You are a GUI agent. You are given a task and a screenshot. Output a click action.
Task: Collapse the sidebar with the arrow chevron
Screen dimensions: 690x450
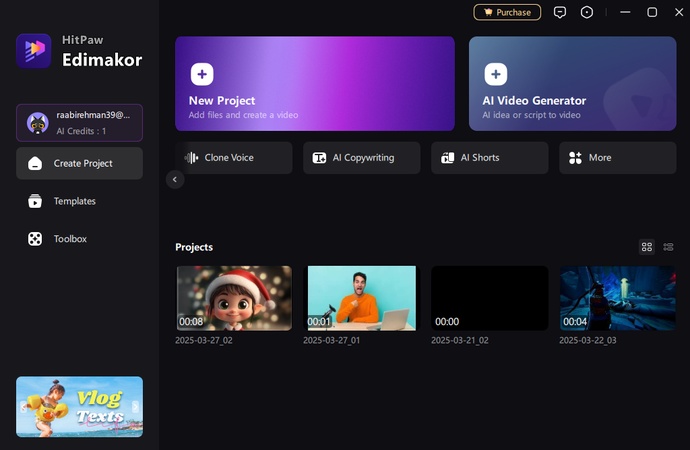175,180
